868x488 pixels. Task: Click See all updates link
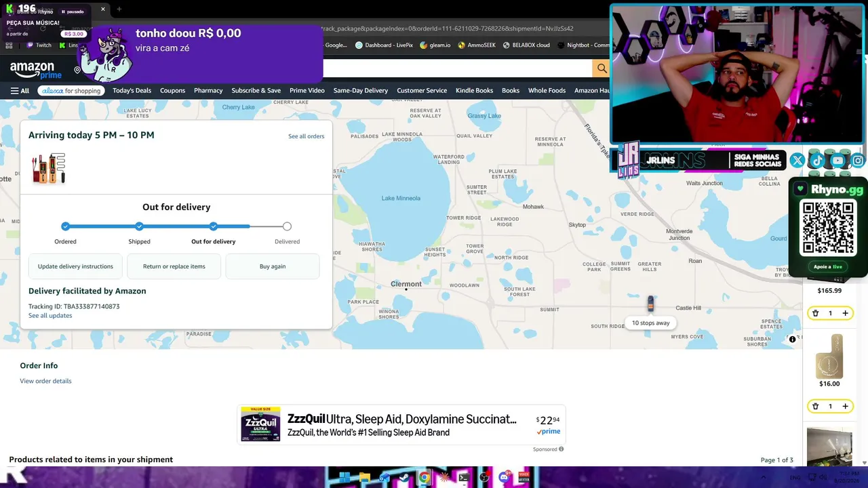[x=50, y=316]
